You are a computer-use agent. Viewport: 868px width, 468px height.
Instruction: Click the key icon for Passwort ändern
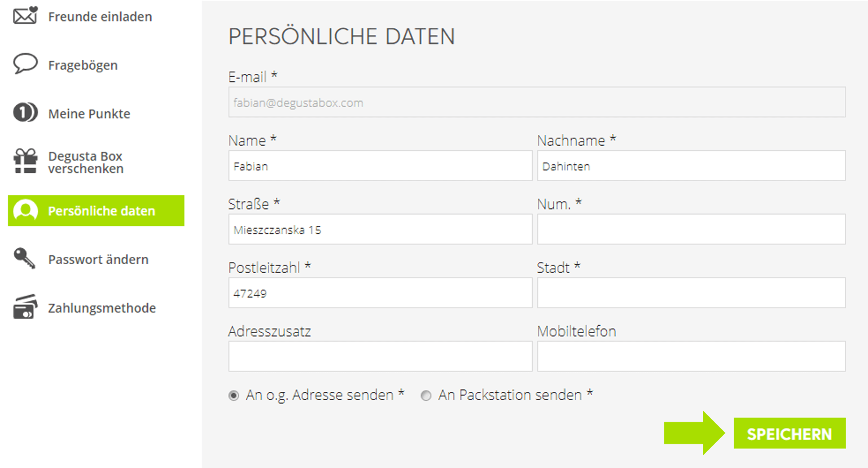pos(24,259)
